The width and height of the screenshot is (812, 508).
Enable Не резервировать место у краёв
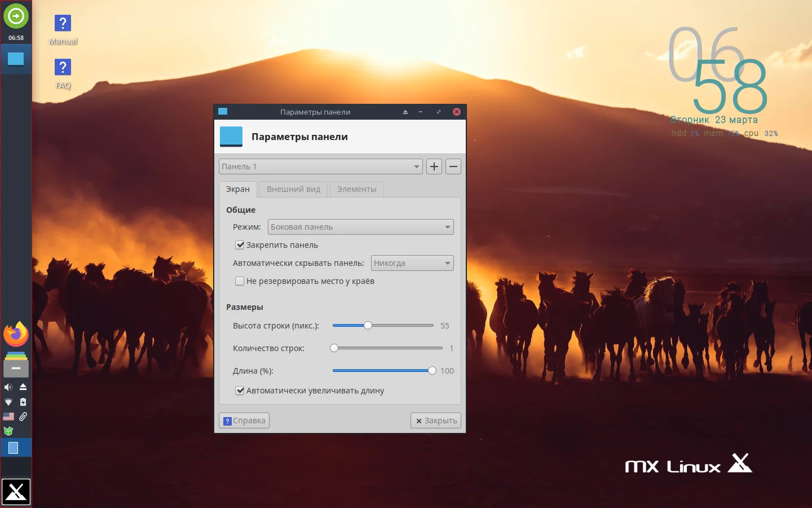[x=240, y=281]
